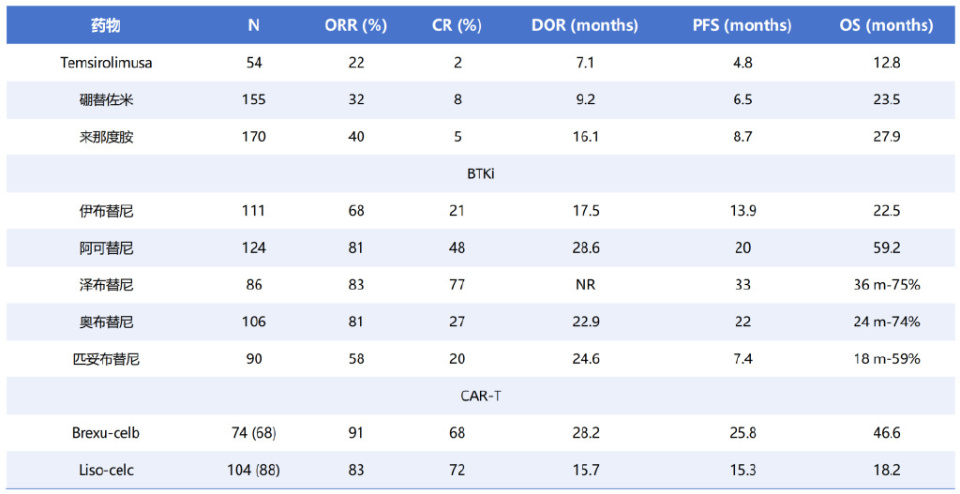Click the Temsirolimusa drug name cell
The image size is (960, 494).
(x=106, y=63)
